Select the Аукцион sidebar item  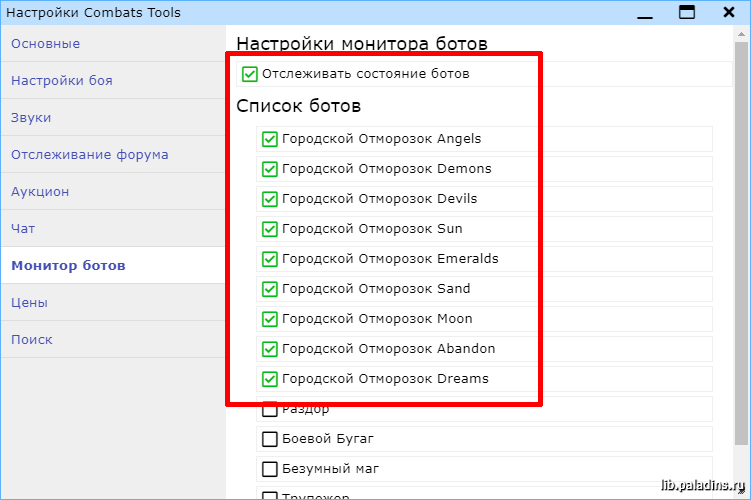pos(40,192)
